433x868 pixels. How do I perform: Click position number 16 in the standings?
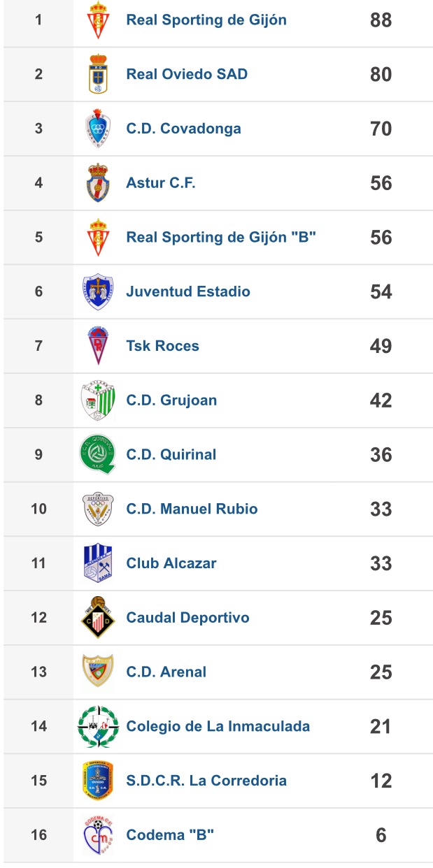(x=38, y=835)
